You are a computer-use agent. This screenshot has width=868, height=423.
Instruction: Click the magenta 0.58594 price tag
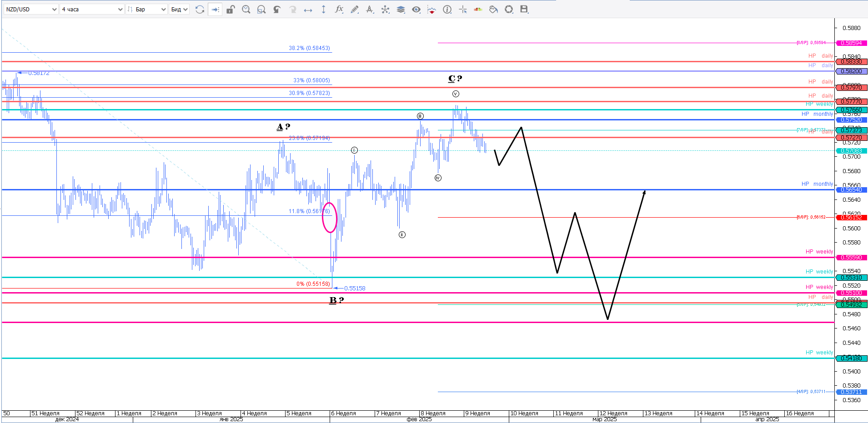(851, 43)
